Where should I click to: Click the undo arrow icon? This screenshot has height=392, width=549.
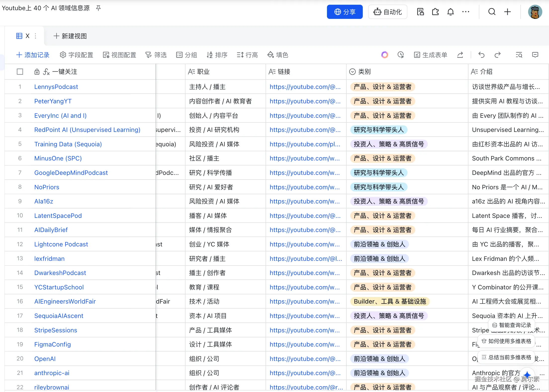[x=481, y=55]
